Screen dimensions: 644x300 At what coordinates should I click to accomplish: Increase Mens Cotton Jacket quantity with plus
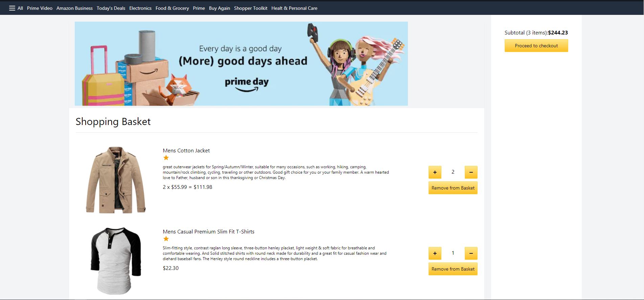[x=435, y=172]
